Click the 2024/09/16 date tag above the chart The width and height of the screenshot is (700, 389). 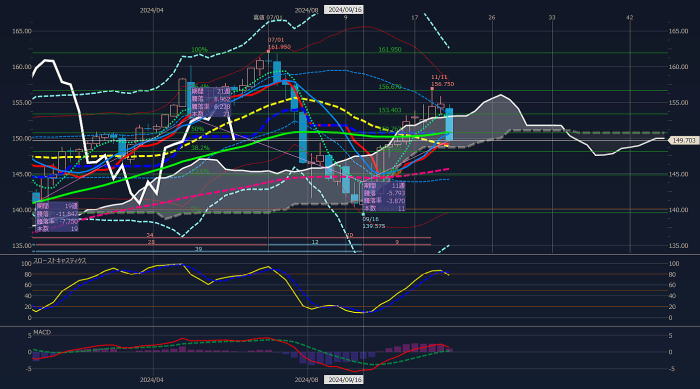tap(343, 9)
